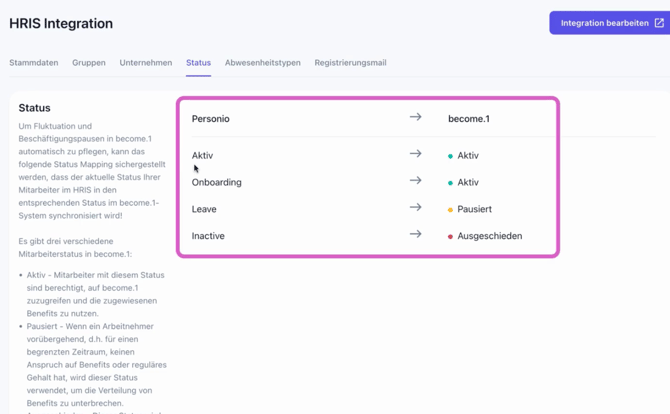Open the Gruppen tab

[89, 62]
